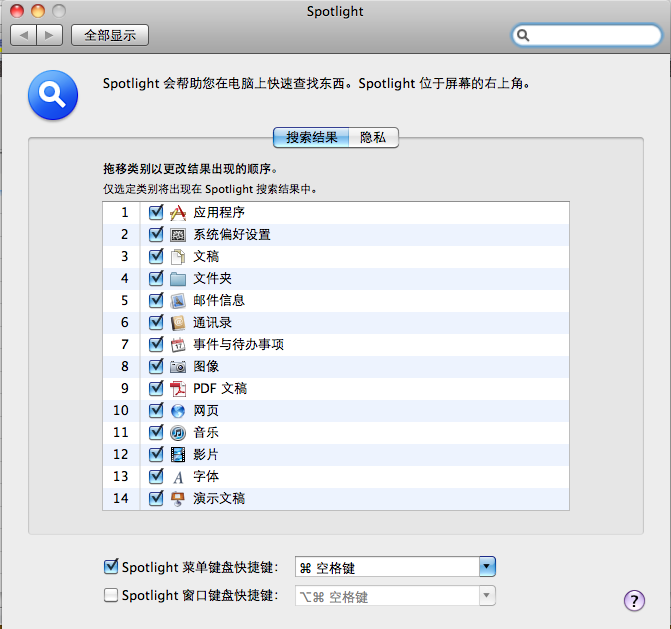This screenshot has width=671, height=629.
Task: Disable the 邮件信息 checkbox
Action: [x=156, y=300]
